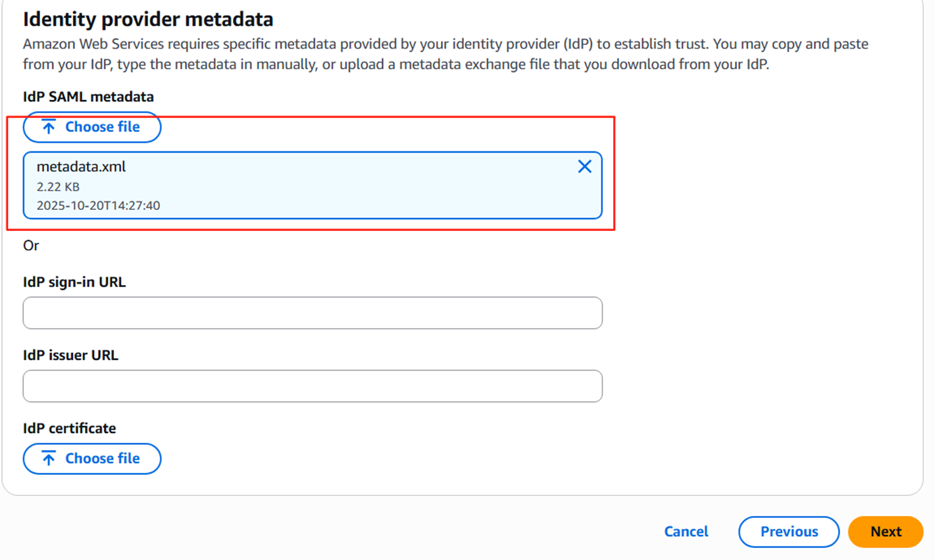Click upload arrow icon under IdP certificate

49,459
